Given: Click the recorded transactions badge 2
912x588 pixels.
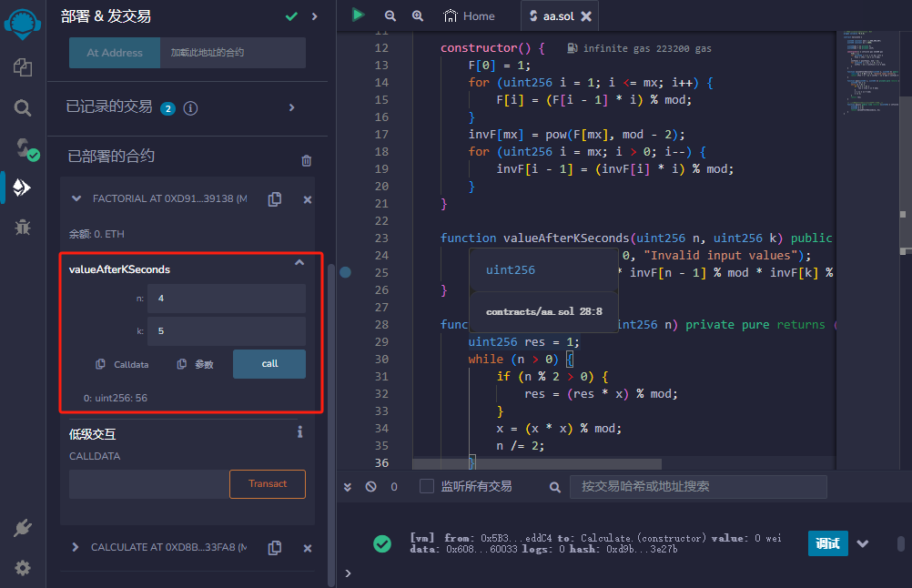Looking at the screenshot, I should pos(168,108).
